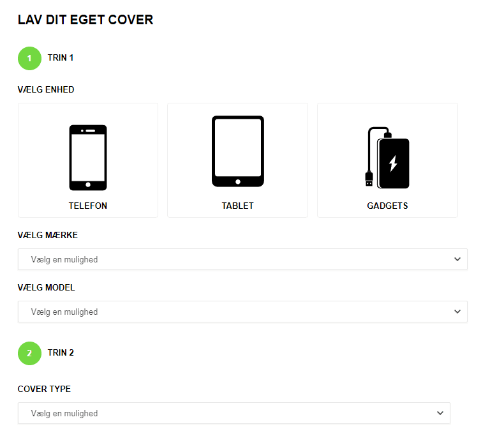Select the tablet device icon

[x=237, y=151]
